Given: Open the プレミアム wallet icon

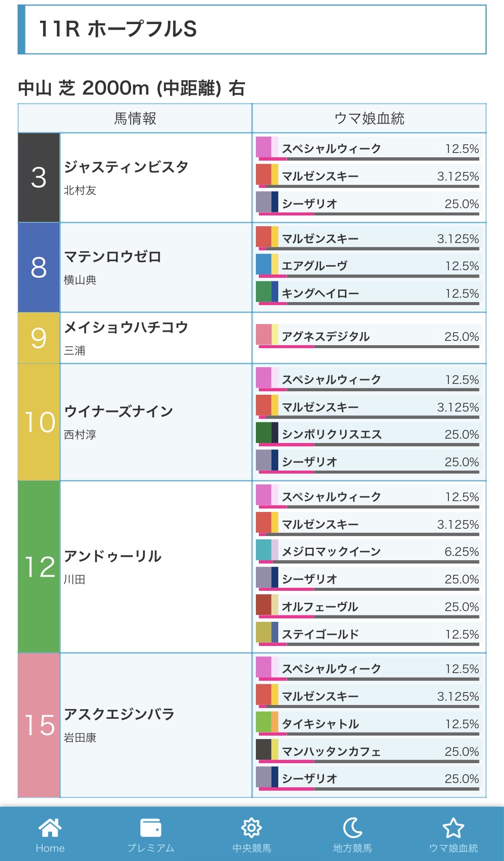Looking at the screenshot, I should click(150, 827).
